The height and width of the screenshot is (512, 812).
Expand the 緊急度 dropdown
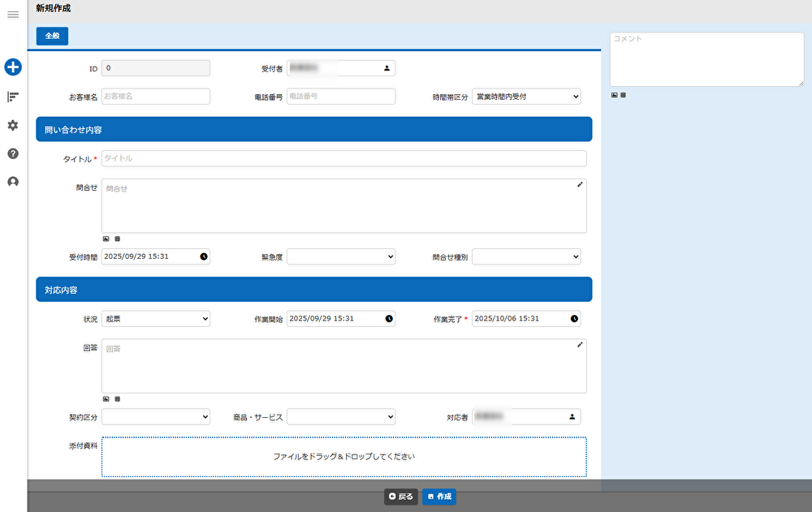341,256
